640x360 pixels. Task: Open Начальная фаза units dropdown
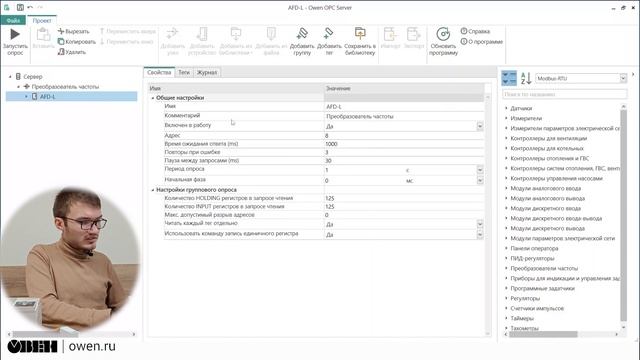(x=480, y=180)
